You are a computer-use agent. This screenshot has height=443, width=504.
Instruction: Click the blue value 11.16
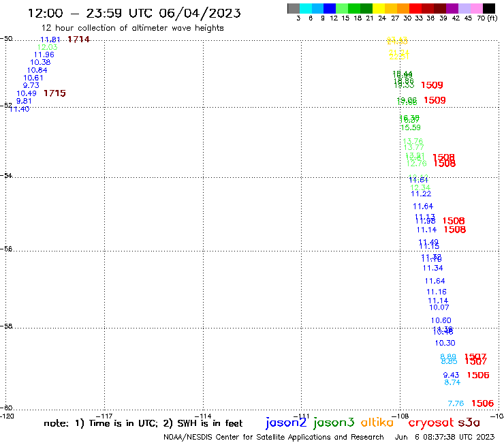point(437,292)
